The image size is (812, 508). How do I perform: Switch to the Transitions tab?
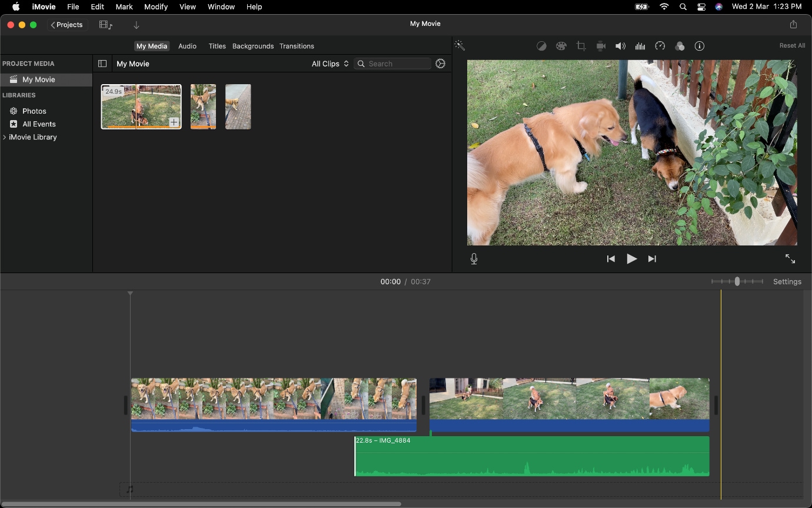click(x=297, y=46)
